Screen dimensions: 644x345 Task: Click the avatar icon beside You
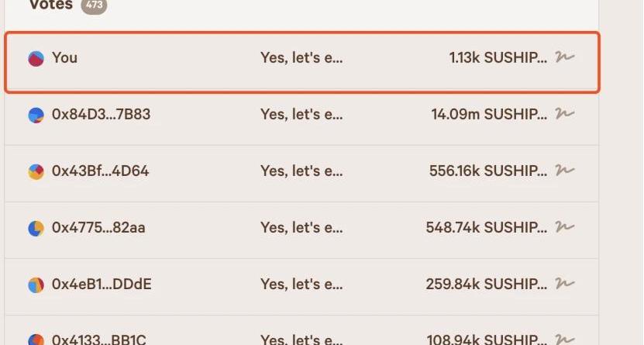coord(36,58)
